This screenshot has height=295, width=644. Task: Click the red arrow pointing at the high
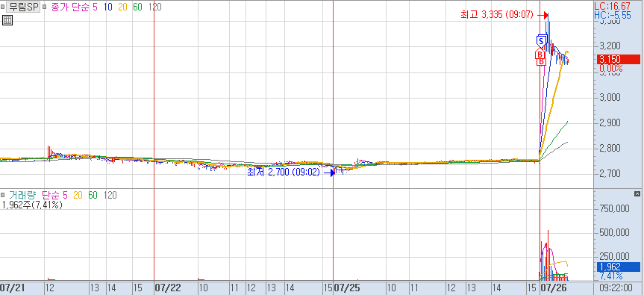point(543,15)
